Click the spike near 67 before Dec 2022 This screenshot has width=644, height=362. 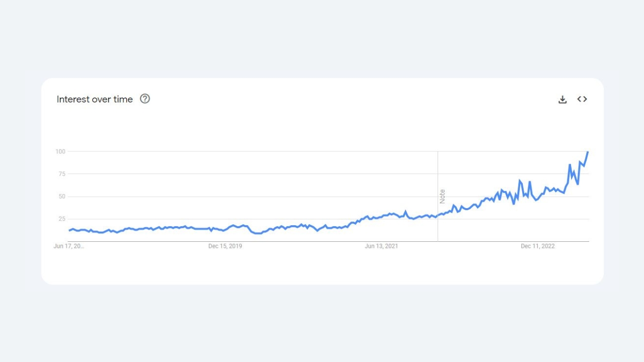tap(520, 180)
